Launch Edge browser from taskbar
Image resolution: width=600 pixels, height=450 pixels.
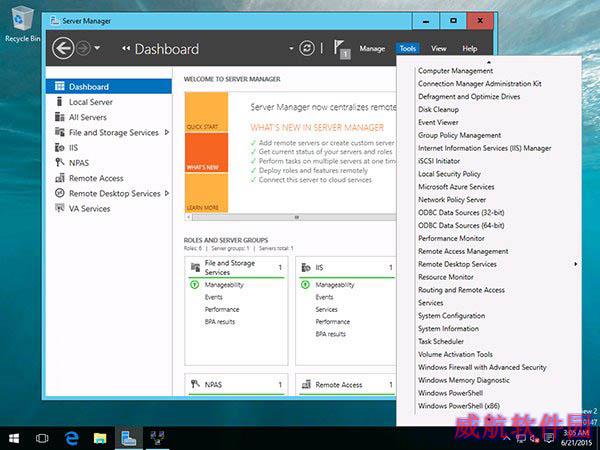72,438
